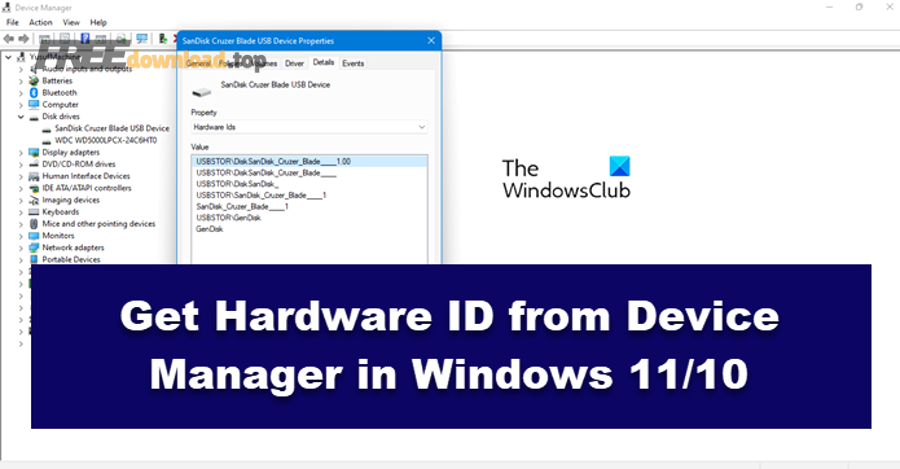
Task: Click the device icon beside the dialog device name
Action: point(201,91)
